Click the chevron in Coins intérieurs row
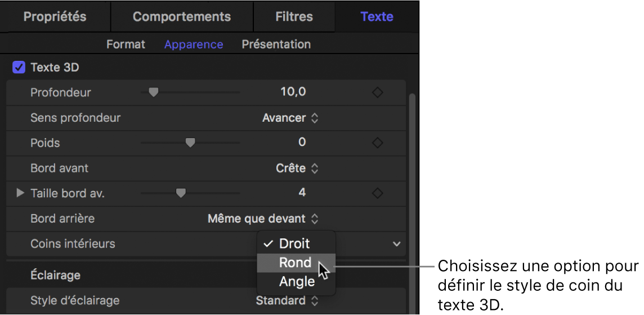This screenshot has height=315, width=644. 397,244
